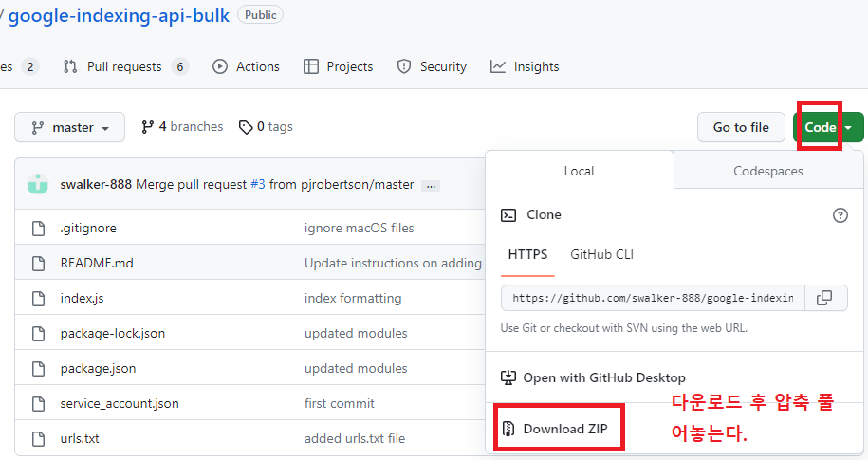Viewport: 868px width, 460px height.
Task: Click the file icon beside index.js
Action: point(38,299)
